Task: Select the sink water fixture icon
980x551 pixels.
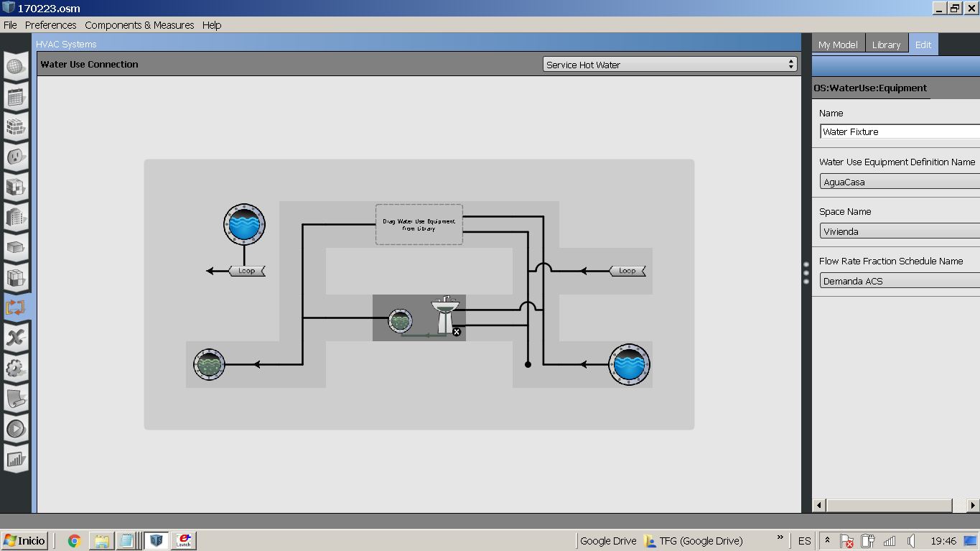Action: [x=445, y=314]
